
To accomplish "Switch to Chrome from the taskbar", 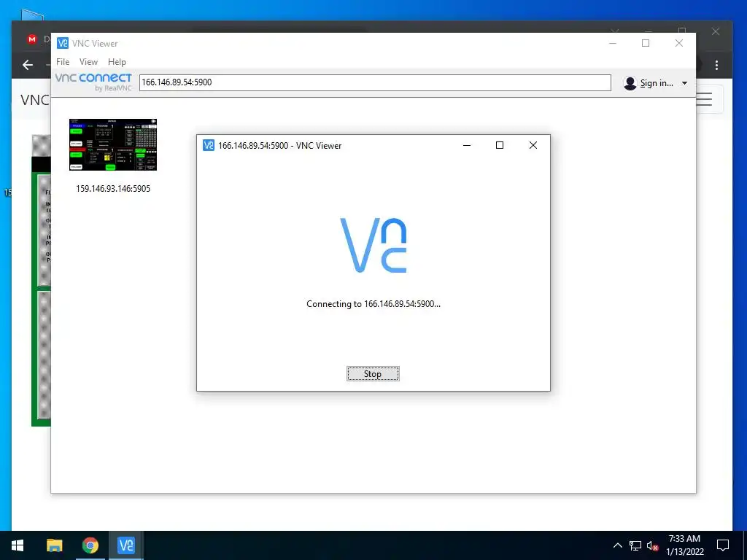I will coord(90,545).
